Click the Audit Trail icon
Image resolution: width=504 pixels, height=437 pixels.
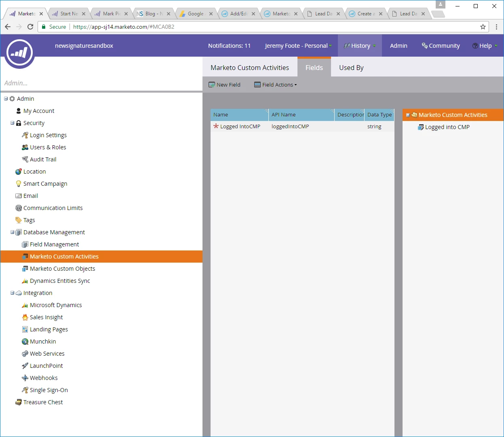(x=25, y=159)
